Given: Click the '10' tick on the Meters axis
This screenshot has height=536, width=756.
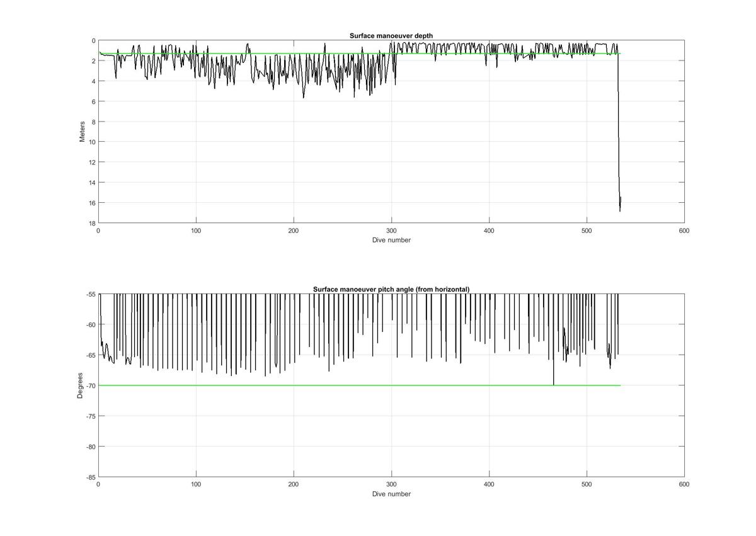Looking at the screenshot, I should pos(91,142).
